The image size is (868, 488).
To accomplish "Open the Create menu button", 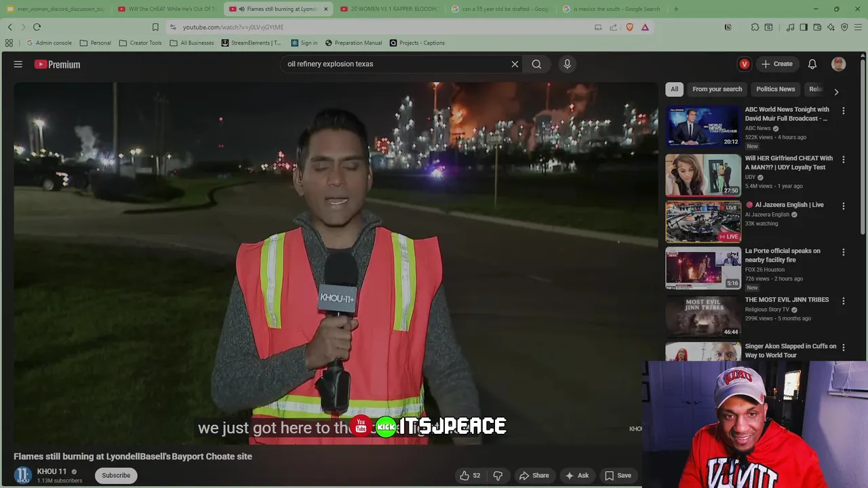I will tap(776, 64).
